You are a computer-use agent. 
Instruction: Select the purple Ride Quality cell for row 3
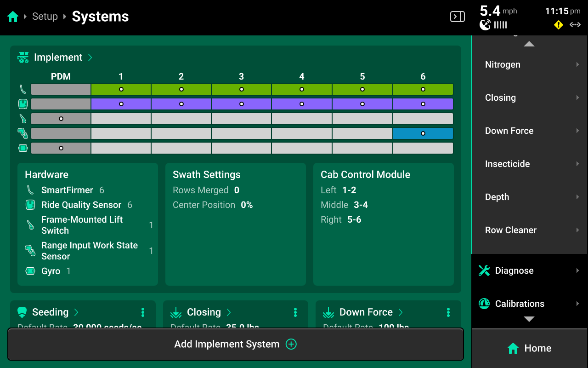(242, 104)
